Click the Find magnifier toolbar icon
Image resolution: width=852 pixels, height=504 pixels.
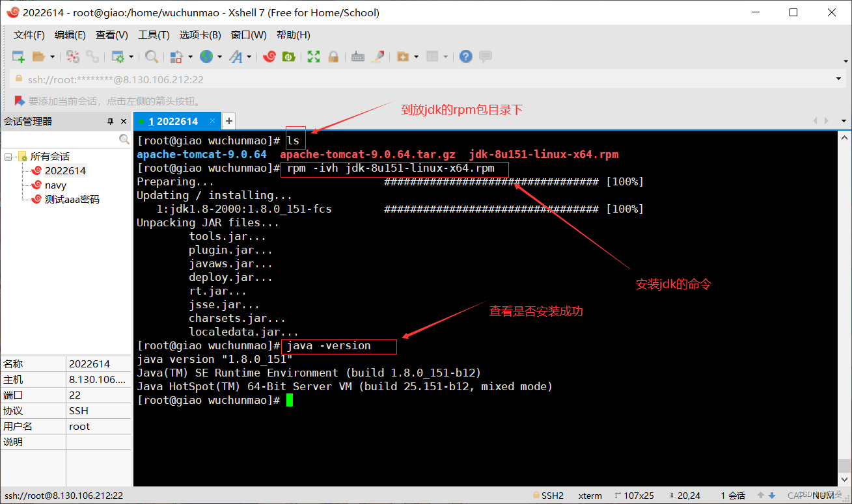pyautogui.click(x=151, y=57)
